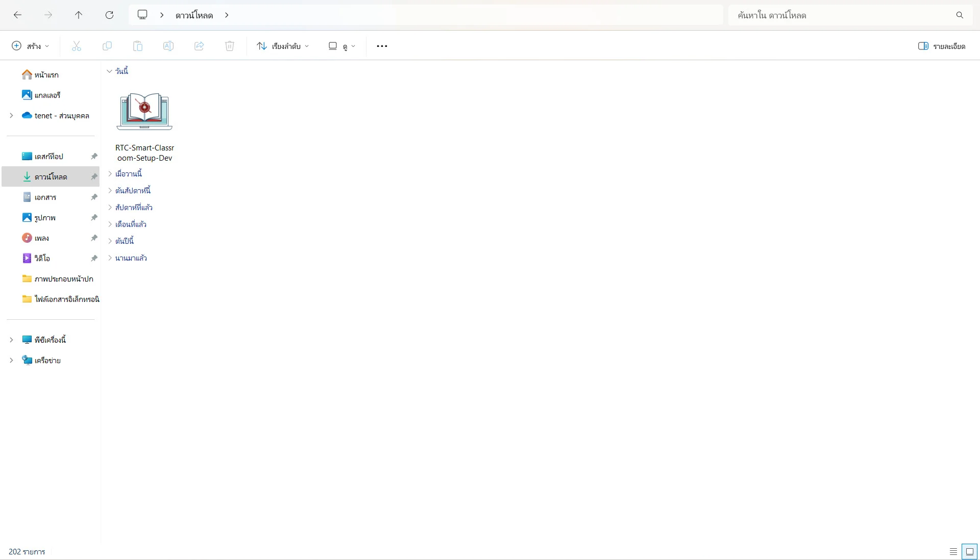Switch to large icons view icon
The image size is (980, 560).
coord(969,551)
